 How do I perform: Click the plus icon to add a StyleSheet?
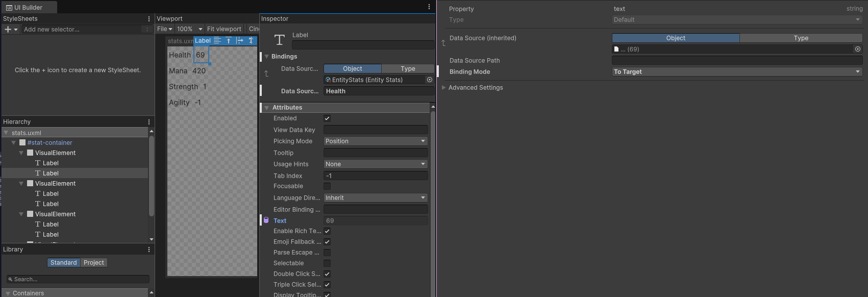pyautogui.click(x=8, y=30)
